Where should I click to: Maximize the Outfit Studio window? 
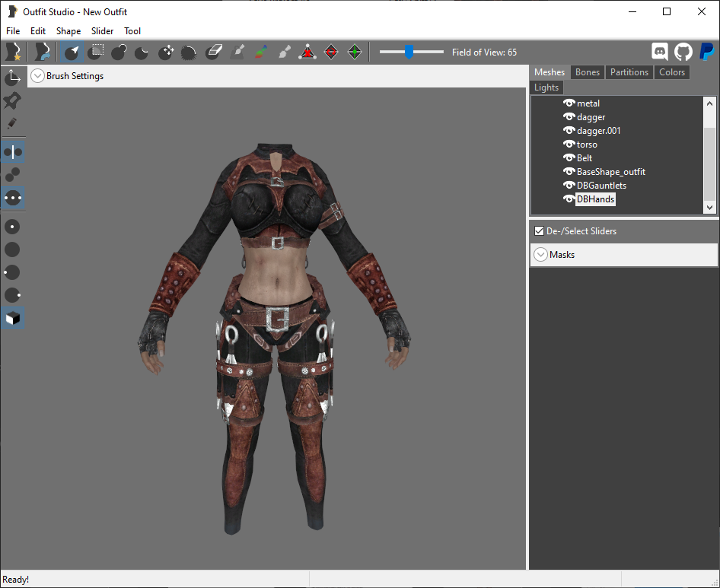[667, 11]
